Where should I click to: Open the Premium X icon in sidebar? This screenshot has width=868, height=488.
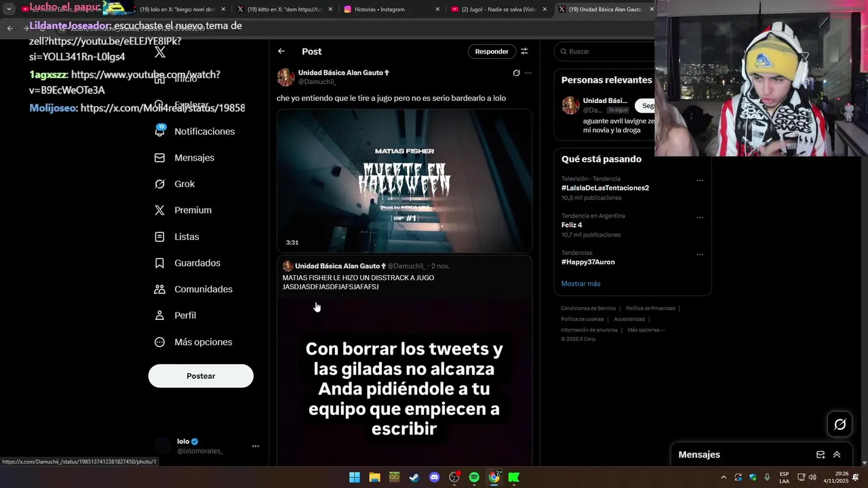(159, 210)
